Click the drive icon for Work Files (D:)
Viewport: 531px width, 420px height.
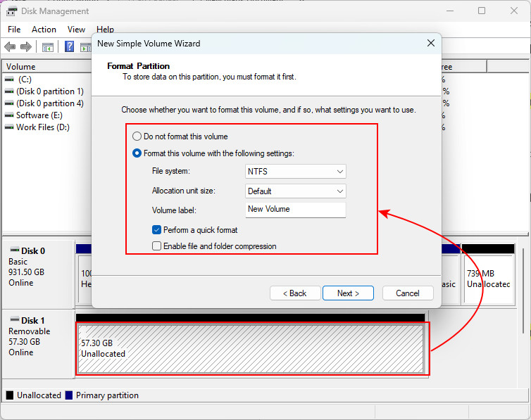(x=9, y=127)
